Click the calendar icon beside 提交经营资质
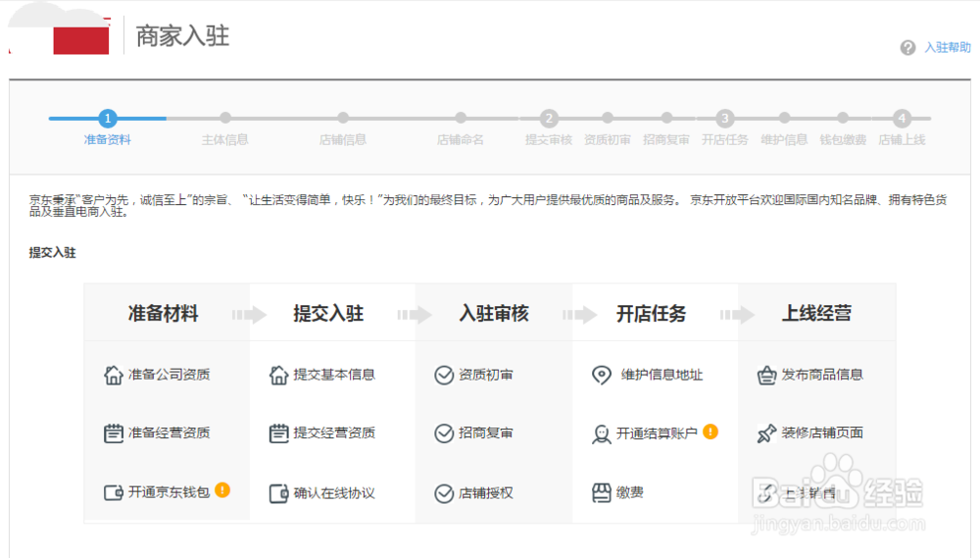The image size is (980, 558). (x=278, y=432)
